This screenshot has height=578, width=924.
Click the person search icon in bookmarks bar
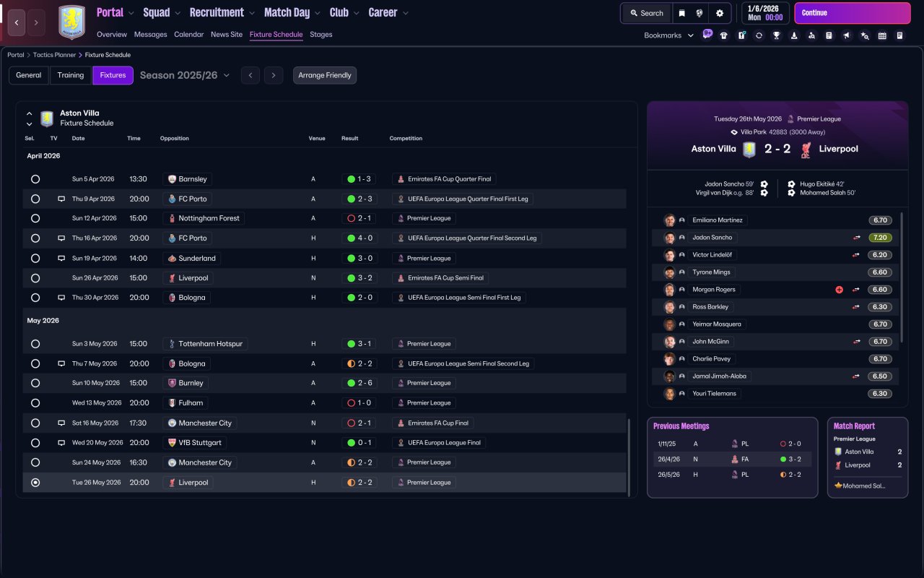tap(812, 35)
